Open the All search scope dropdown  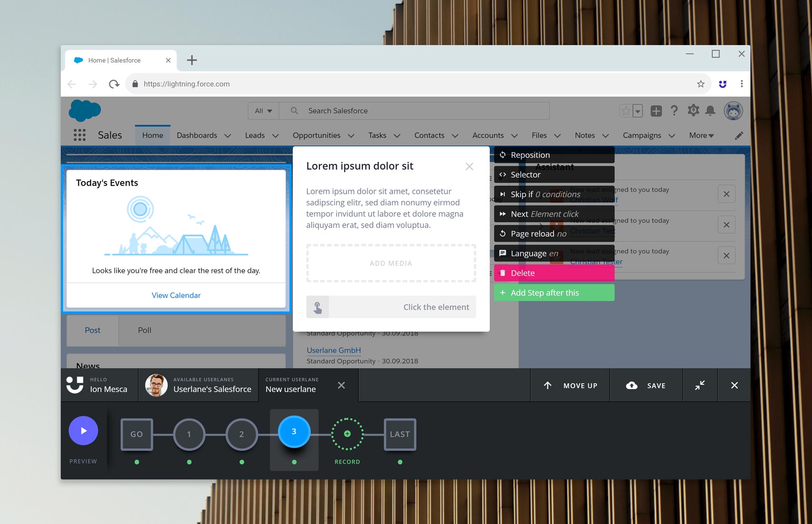263,111
